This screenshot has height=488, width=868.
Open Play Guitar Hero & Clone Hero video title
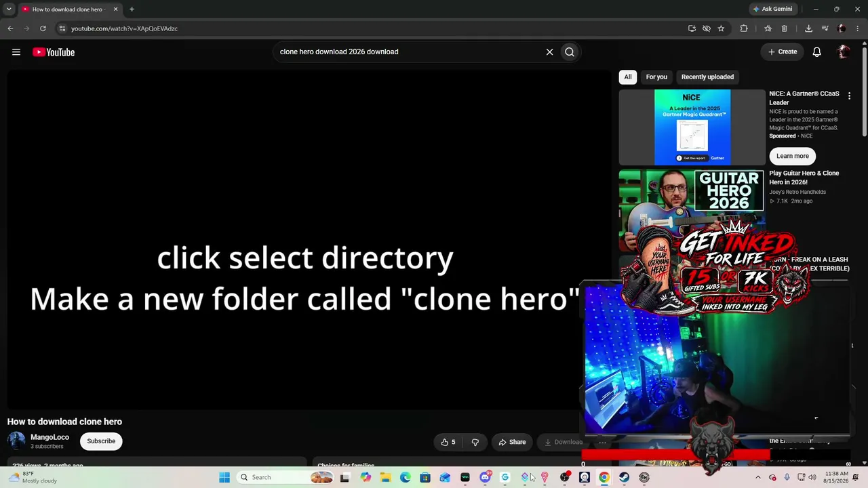coord(804,178)
